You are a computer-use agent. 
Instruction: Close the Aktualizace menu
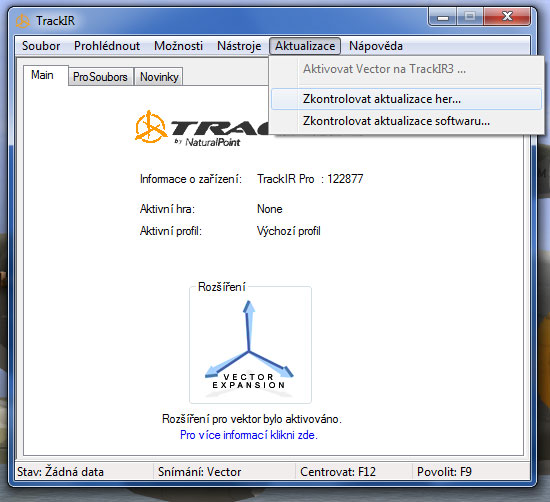pos(305,46)
